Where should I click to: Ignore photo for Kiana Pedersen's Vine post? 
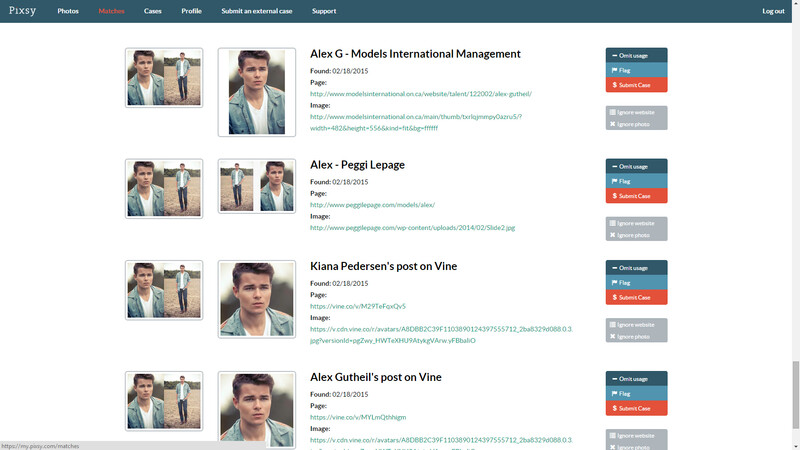636,337
